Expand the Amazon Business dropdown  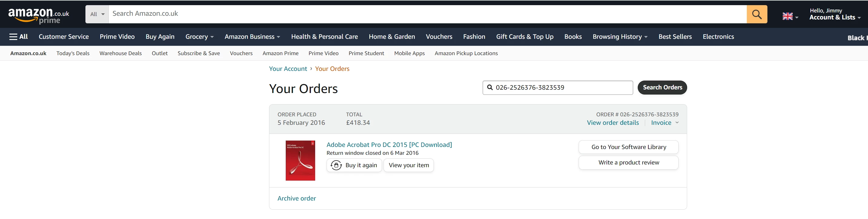tap(252, 37)
